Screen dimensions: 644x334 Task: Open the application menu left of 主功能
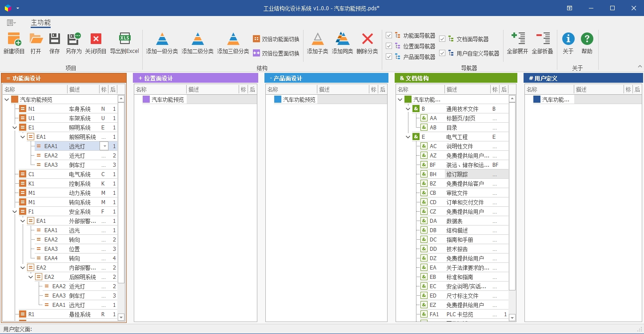click(x=11, y=23)
